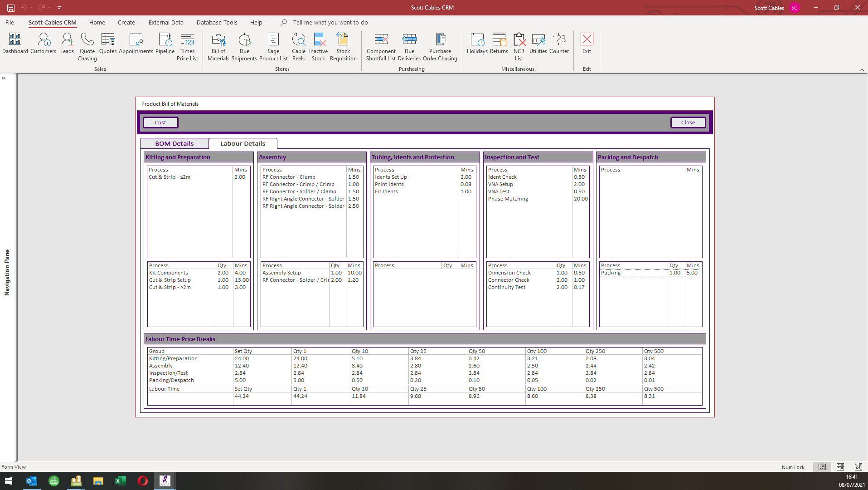
Task: Open Component Shortfall List
Action: point(381,47)
